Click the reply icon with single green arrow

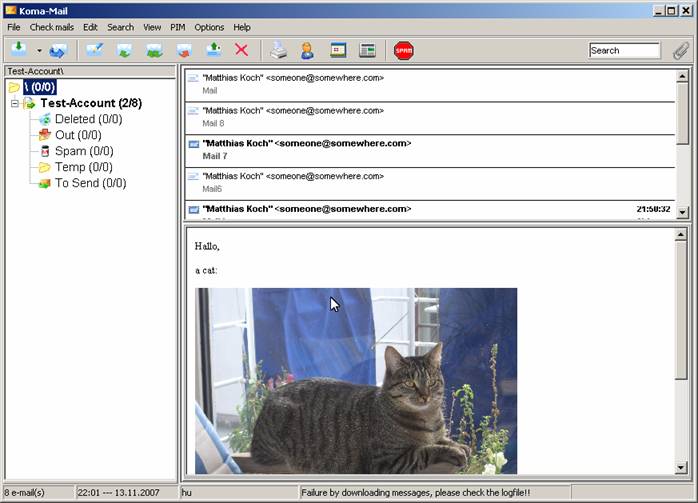pos(125,50)
